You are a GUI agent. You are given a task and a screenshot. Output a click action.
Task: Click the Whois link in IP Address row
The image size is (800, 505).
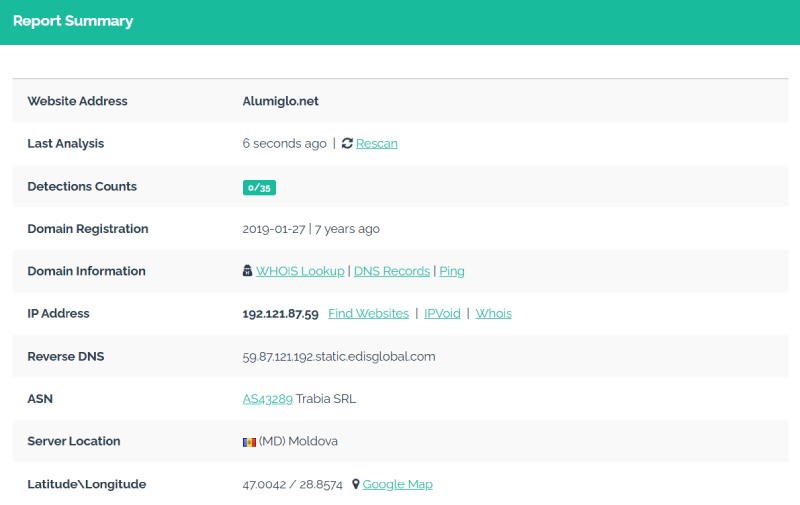click(x=493, y=314)
